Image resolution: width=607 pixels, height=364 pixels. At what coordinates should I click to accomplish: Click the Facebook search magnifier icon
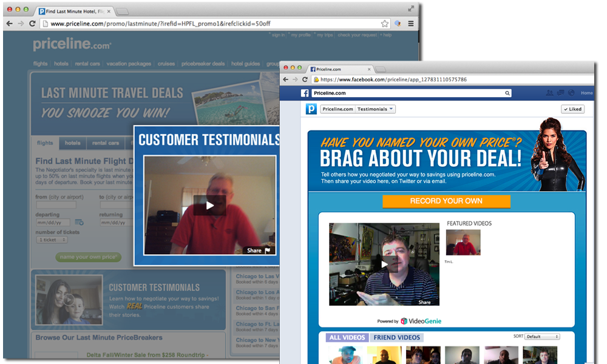click(507, 93)
